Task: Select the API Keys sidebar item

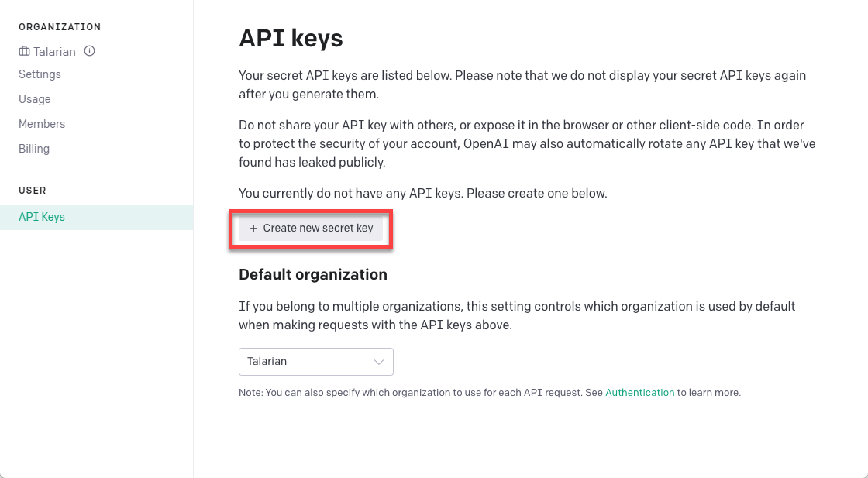Action: click(42, 217)
